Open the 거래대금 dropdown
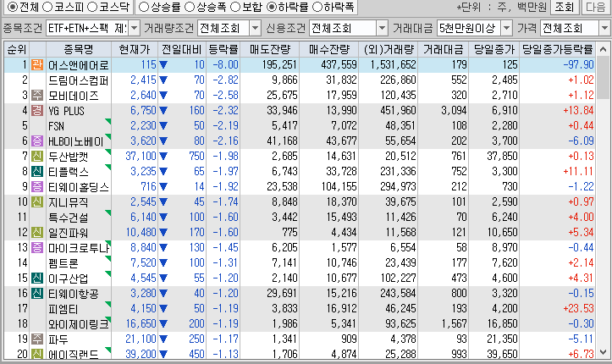The image size is (612, 364). (x=506, y=28)
